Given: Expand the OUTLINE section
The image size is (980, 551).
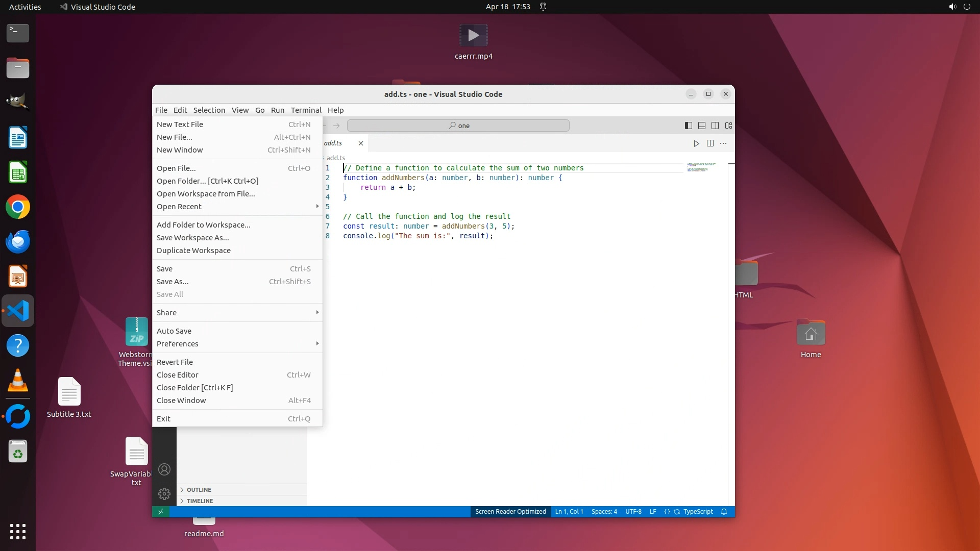Looking at the screenshot, I should tap(199, 490).
